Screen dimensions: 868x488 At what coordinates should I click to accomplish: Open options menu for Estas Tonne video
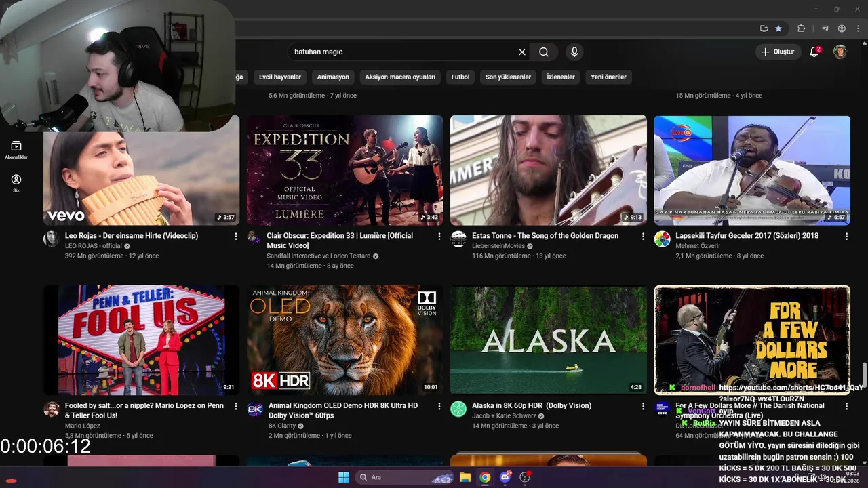coord(643,236)
